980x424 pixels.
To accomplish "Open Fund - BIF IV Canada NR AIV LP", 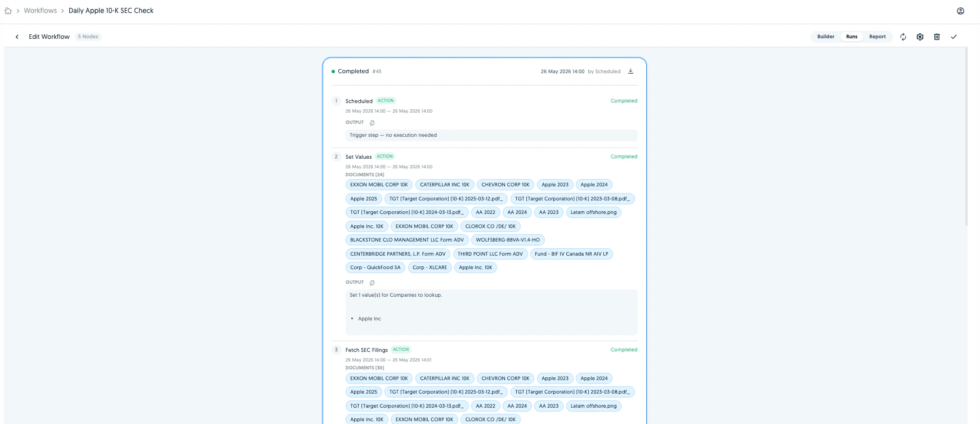I will point(571,254).
